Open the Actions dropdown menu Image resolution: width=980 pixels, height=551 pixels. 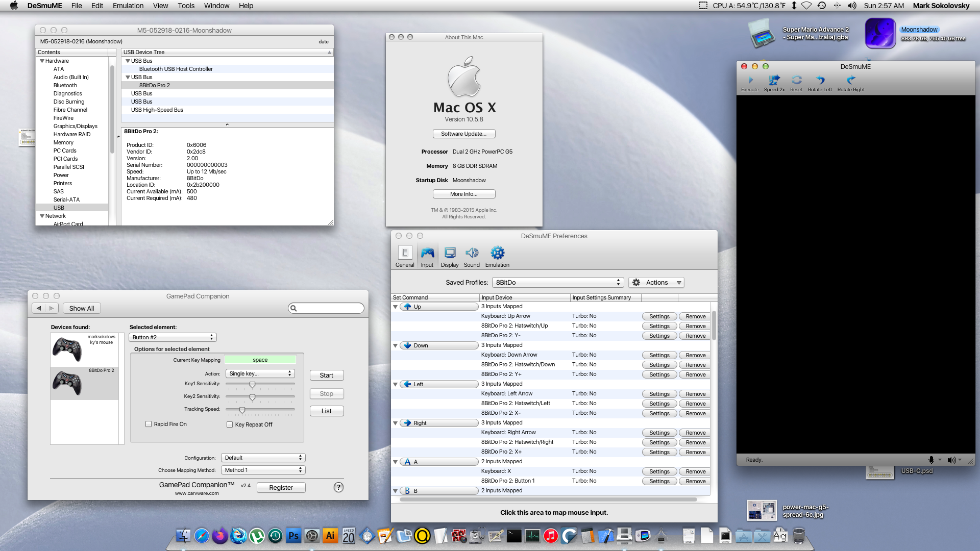tap(656, 282)
